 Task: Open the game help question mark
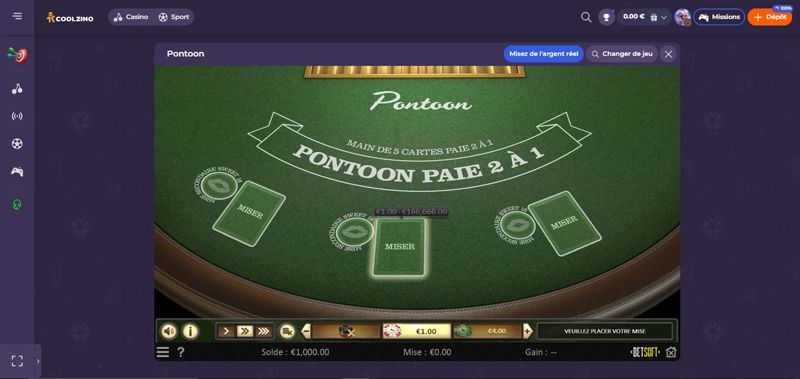tap(180, 352)
